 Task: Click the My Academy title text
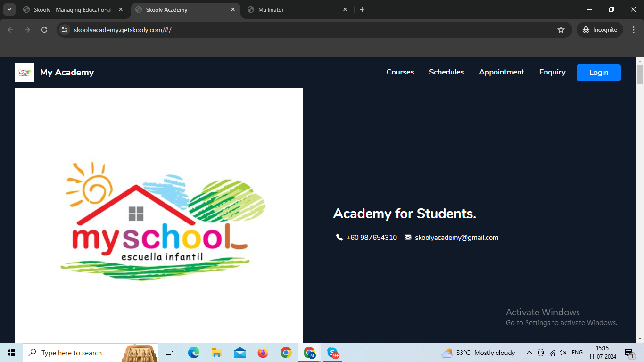coord(67,73)
